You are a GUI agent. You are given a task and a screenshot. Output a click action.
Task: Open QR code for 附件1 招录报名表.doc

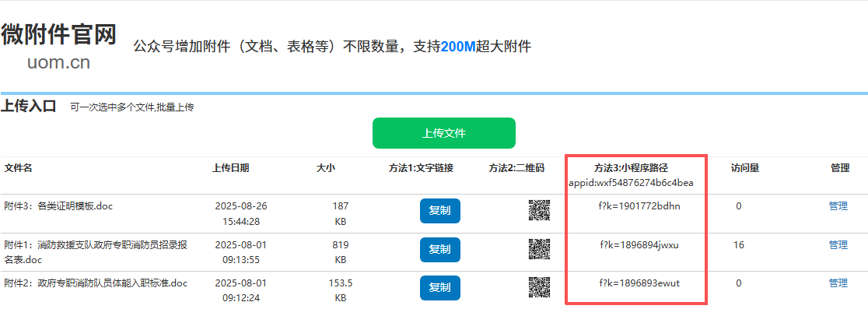pos(539,249)
